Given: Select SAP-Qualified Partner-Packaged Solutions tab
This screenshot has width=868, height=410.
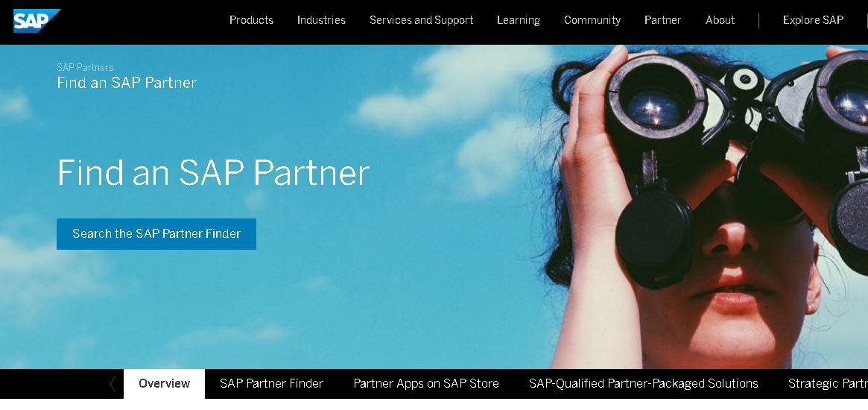Looking at the screenshot, I should pos(643,383).
